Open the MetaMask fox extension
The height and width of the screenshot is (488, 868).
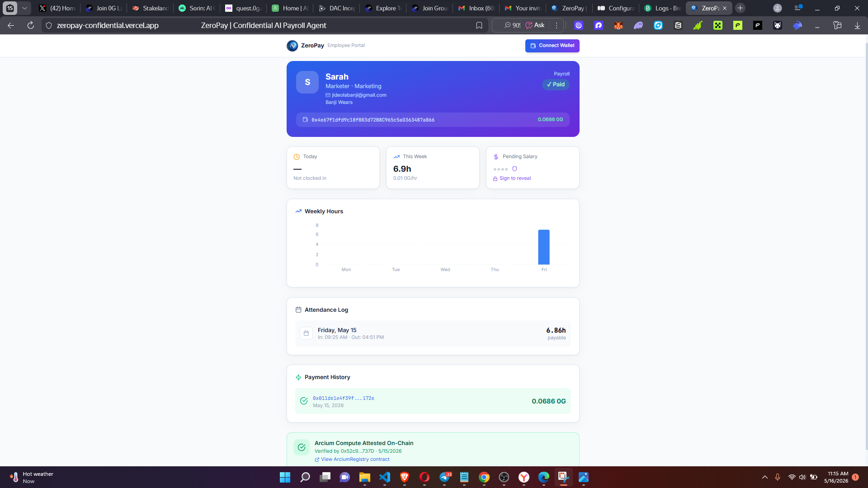618,25
